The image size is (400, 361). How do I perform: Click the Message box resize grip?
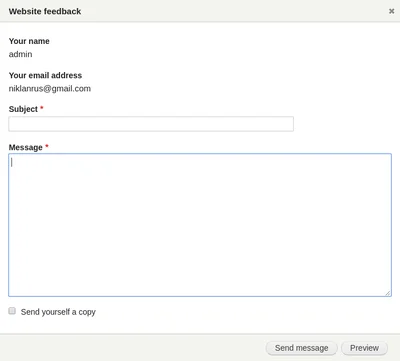[388, 293]
